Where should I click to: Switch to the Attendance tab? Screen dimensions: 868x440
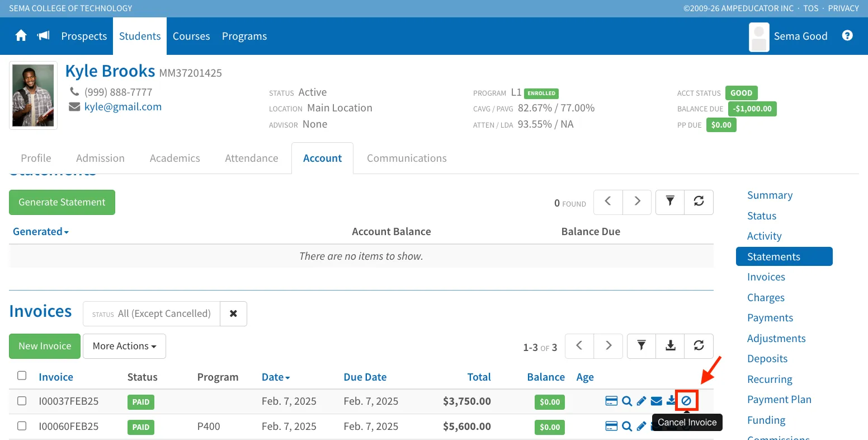coord(252,158)
